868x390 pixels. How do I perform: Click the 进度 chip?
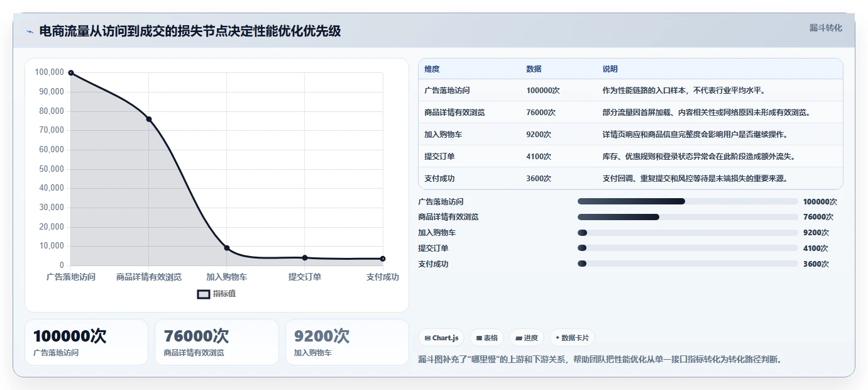tap(527, 338)
